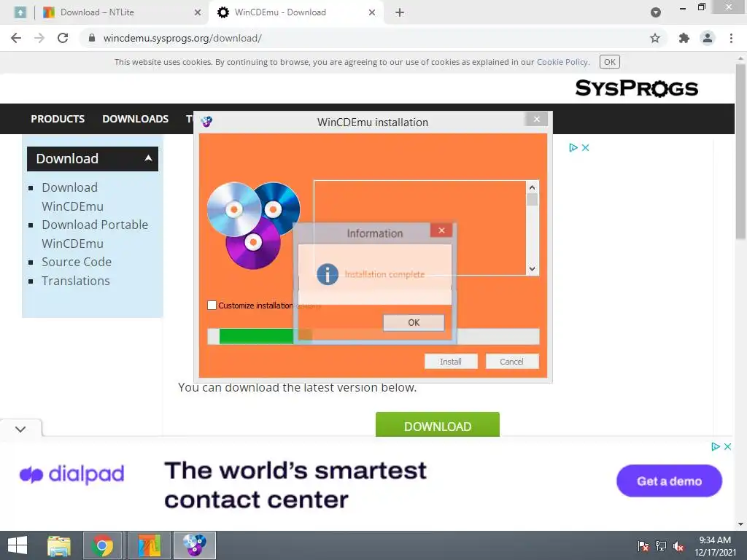Open the Source Code sidebar link
Viewport: 747px width, 560px height.
77,262
